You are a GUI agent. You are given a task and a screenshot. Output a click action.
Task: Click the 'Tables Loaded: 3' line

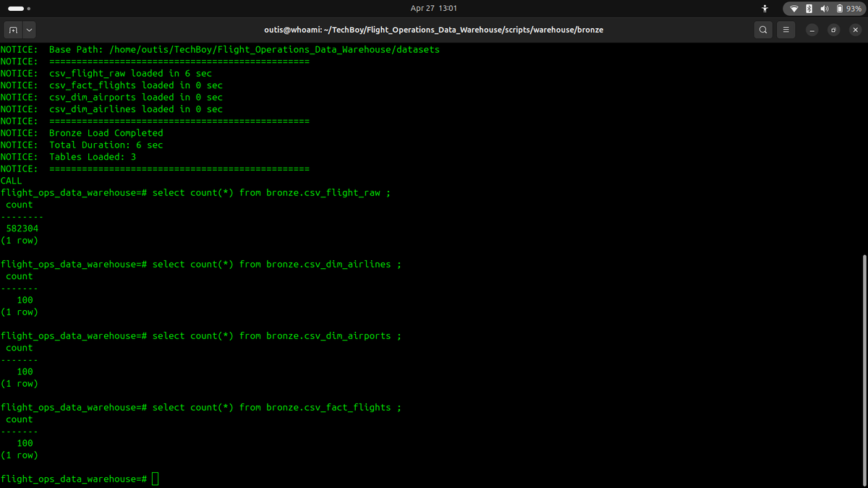tap(69, 157)
